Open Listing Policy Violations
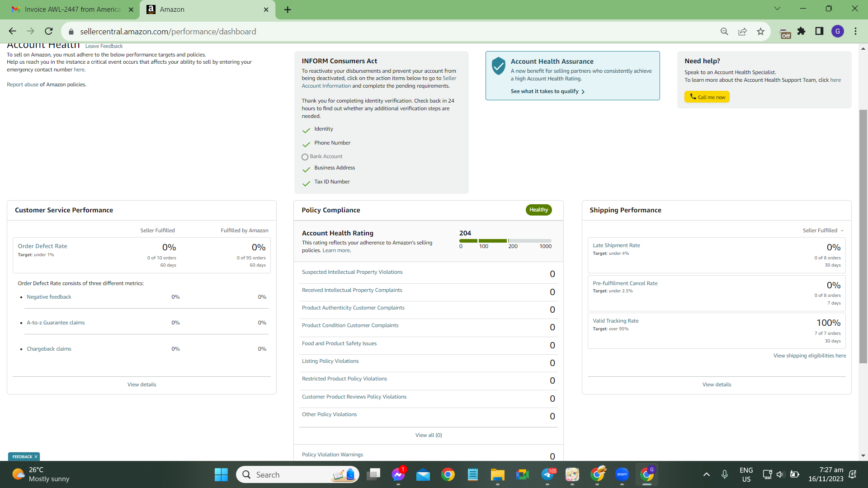 [x=330, y=361]
